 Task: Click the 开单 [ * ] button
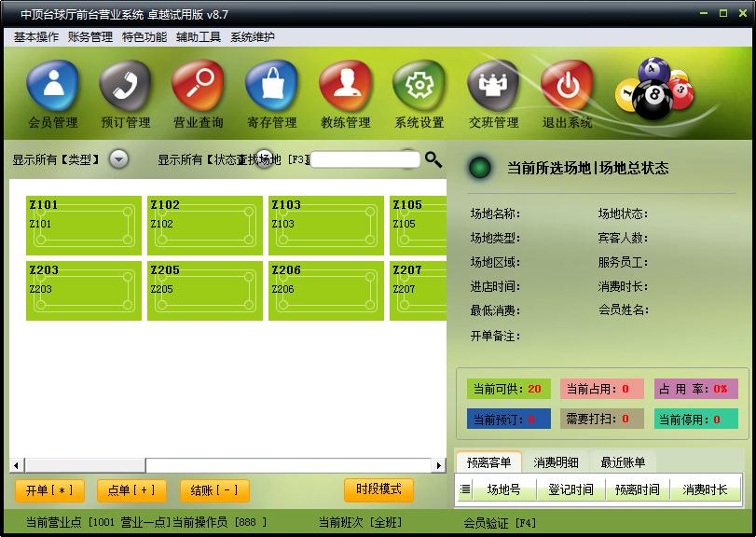click(x=49, y=490)
